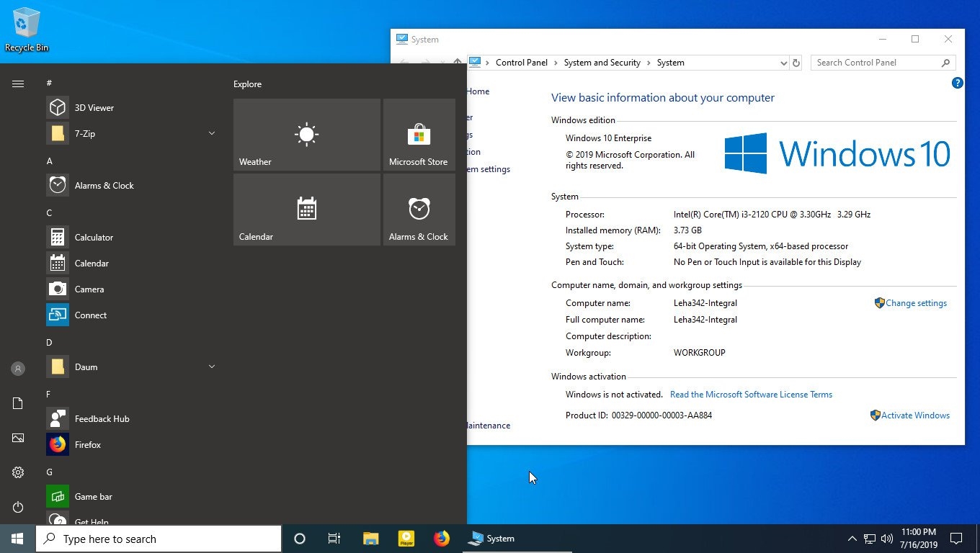This screenshot has height=553, width=980.
Task: Open the Alarms & Clock tile
Action: pos(419,210)
